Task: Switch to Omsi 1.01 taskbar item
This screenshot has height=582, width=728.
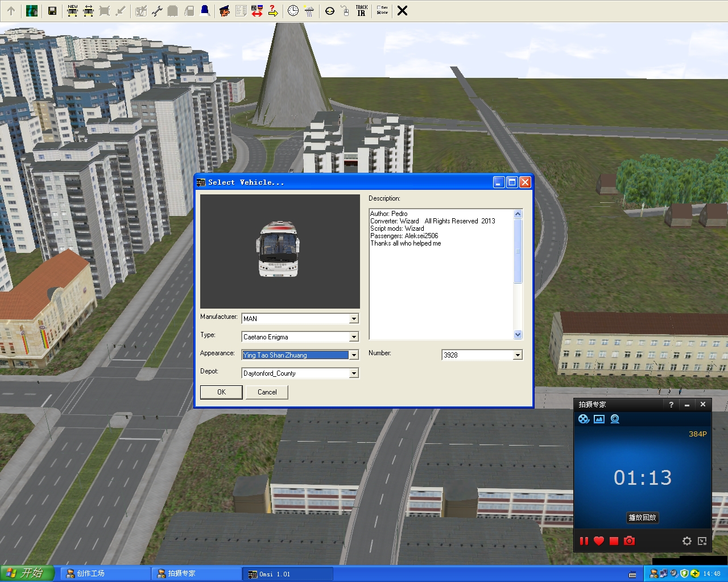Action: 287,574
